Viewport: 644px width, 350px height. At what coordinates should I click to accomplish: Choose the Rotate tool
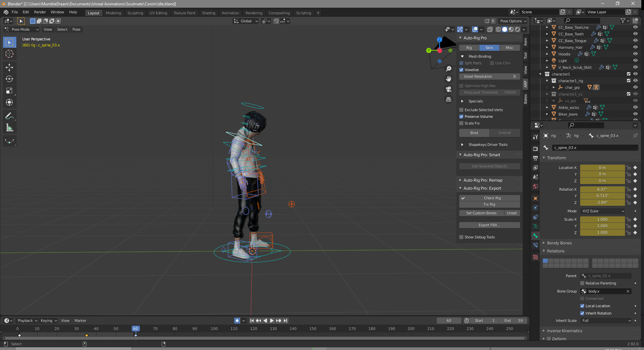[x=9, y=79]
